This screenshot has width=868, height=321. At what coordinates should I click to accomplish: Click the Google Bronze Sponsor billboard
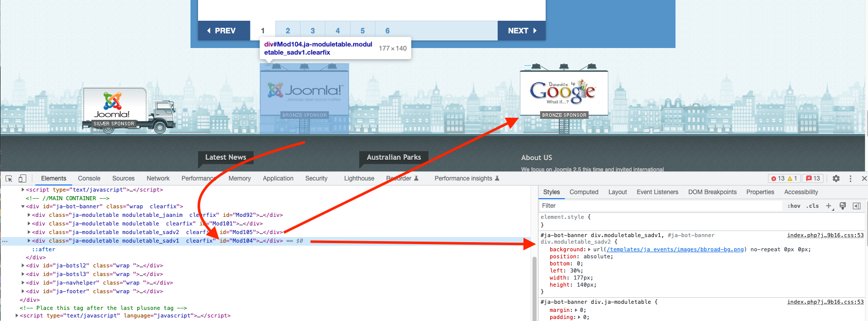click(x=564, y=99)
